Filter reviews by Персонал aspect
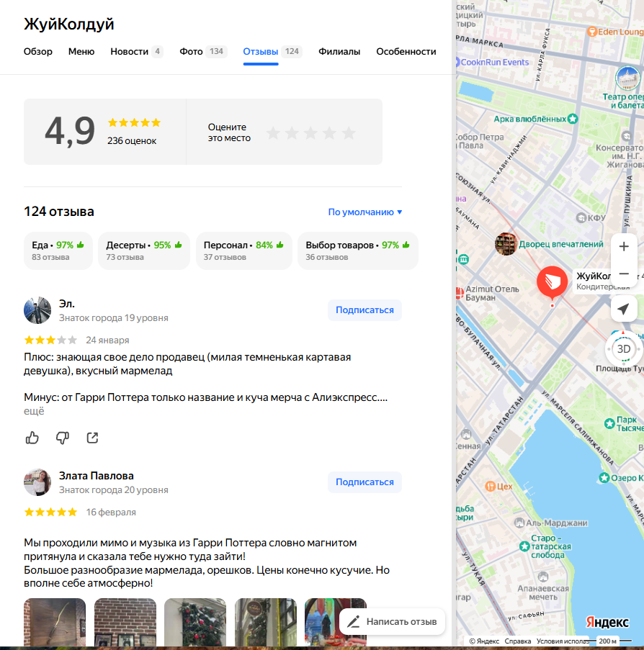The image size is (644, 650). (x=244, y=250)
